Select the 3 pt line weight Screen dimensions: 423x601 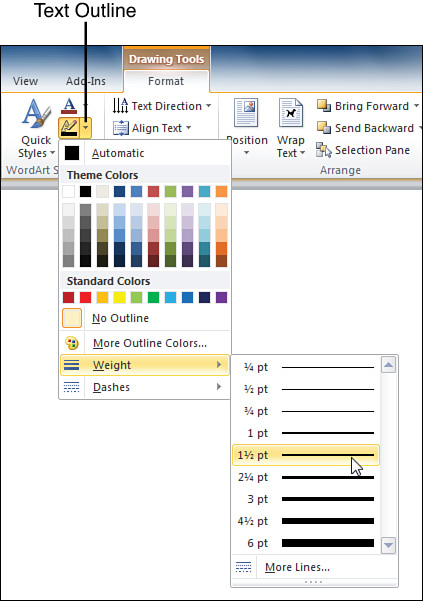pyautogui.click(x=306, y=499)
